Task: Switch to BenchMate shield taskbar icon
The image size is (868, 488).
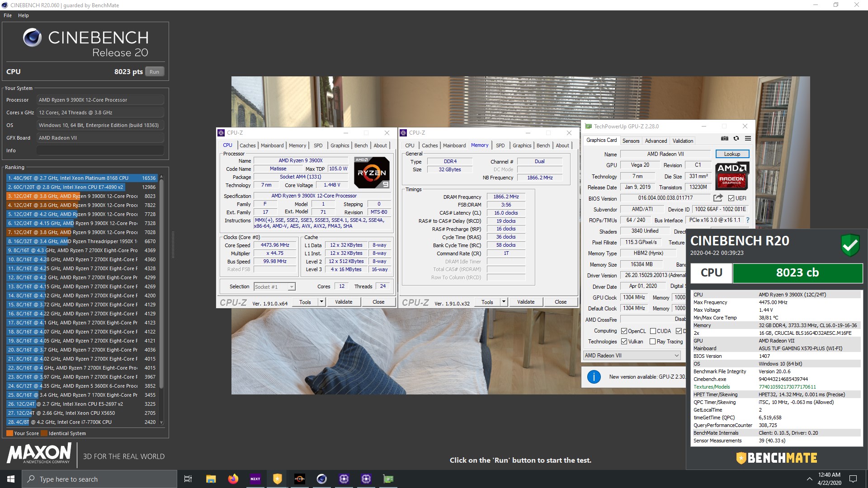Action: (x=277, y=479)
